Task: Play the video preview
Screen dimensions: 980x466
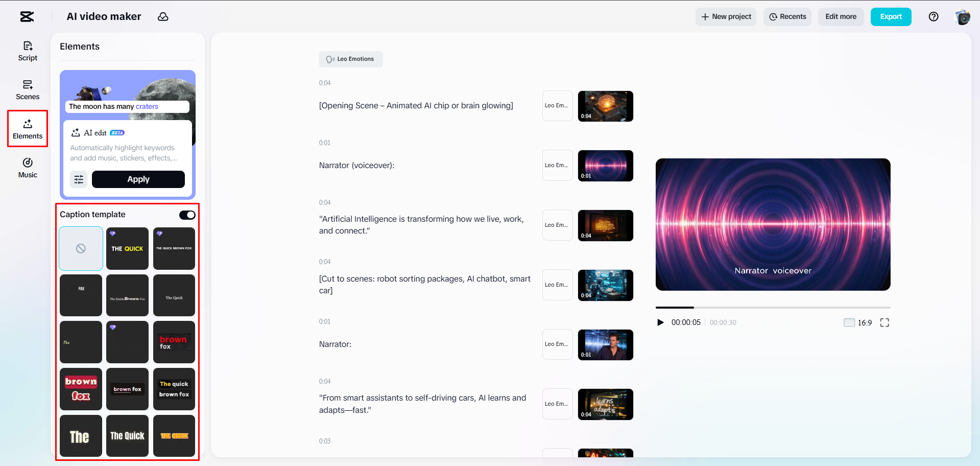Action: pos(660,322)
